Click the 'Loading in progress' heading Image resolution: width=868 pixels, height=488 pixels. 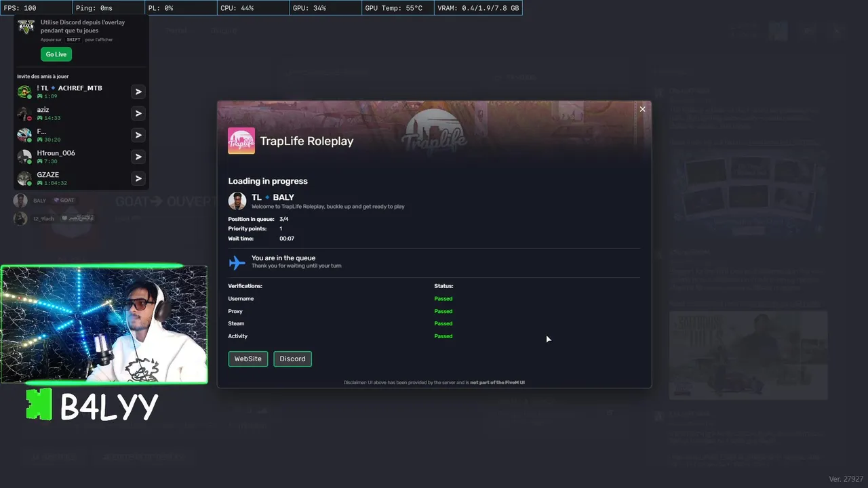[268, 181]
